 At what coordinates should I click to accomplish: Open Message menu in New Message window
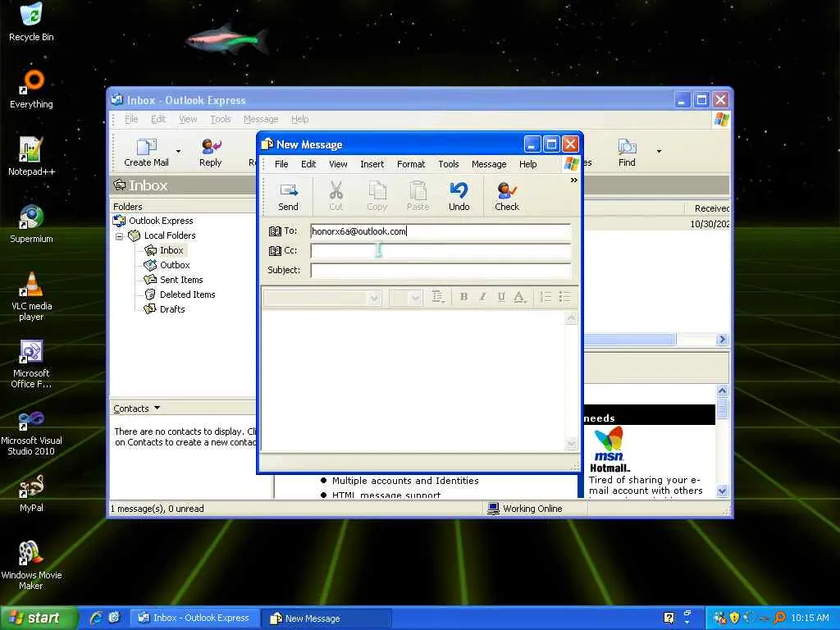coord(489,164)
